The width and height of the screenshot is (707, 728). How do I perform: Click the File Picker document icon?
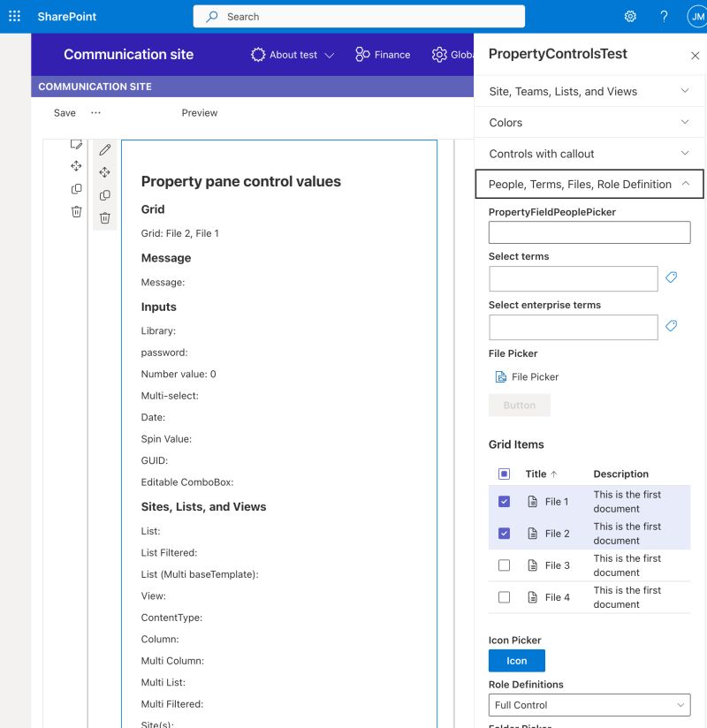[x=501, y=376]
